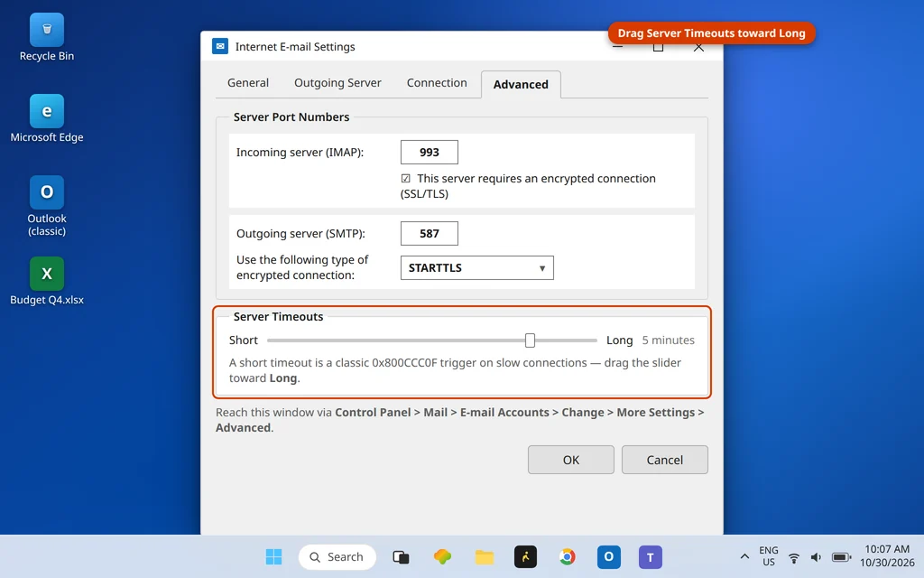This screenshot has height=578, width=924.
Task: Click the black app icon with yellow figure
Action: [526, 556]
